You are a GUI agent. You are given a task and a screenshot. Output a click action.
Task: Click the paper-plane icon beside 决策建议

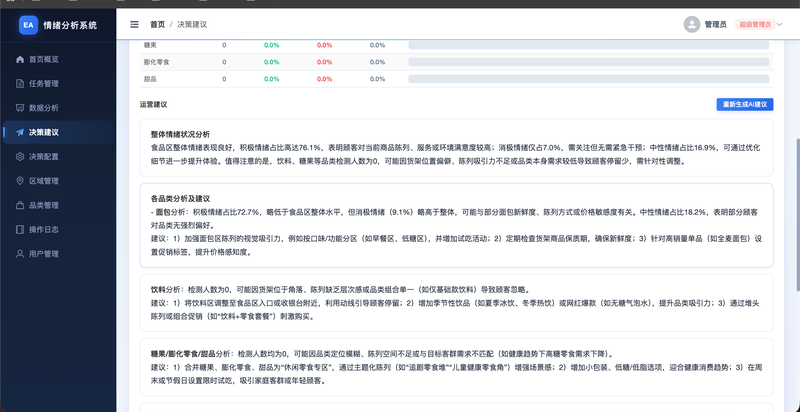[20, 133]
